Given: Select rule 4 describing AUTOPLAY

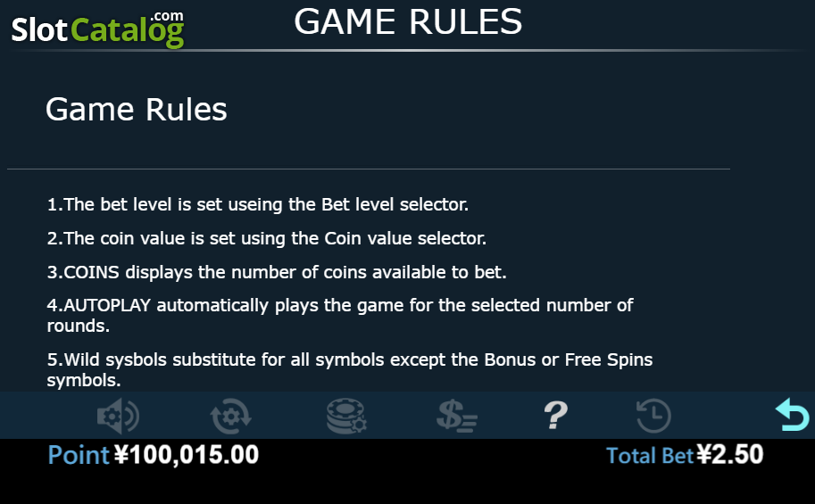Looking at the screenshot, I should point(340,316).
